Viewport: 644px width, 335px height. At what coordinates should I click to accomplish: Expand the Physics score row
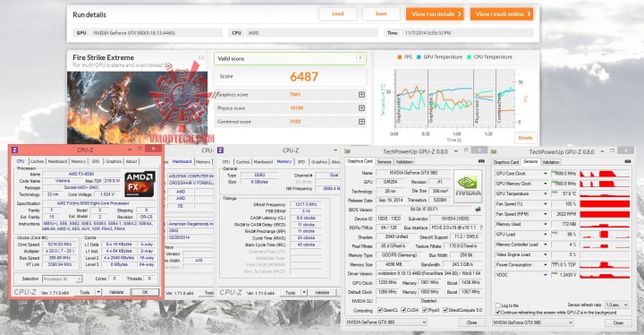tap(361, 108)
